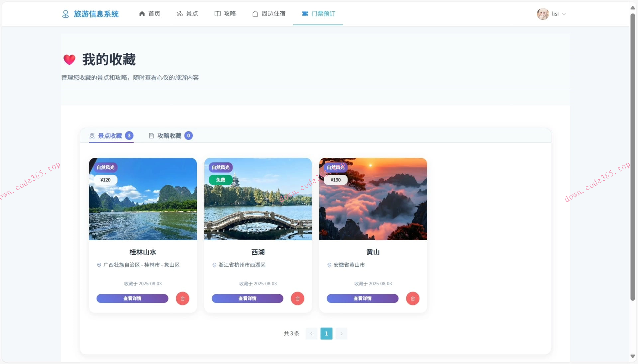The height and width of the screenshot is (364, 638).
Task: Select the 景点 navigation icon
Action: [x=179, y=14]
